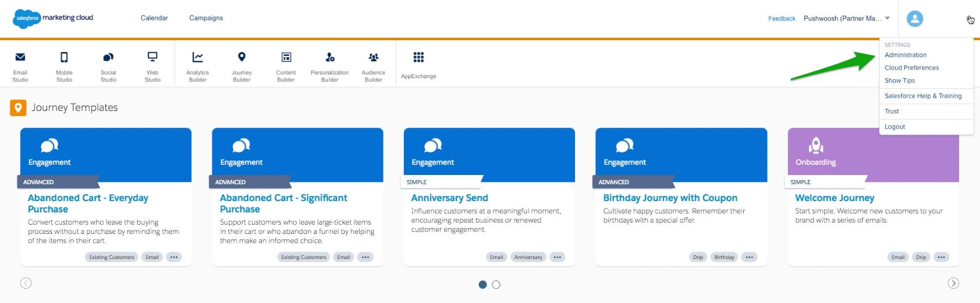Open Content Builder
This screenshot has height=303, width=980.
pyautogui.click(x=286, y=66)
